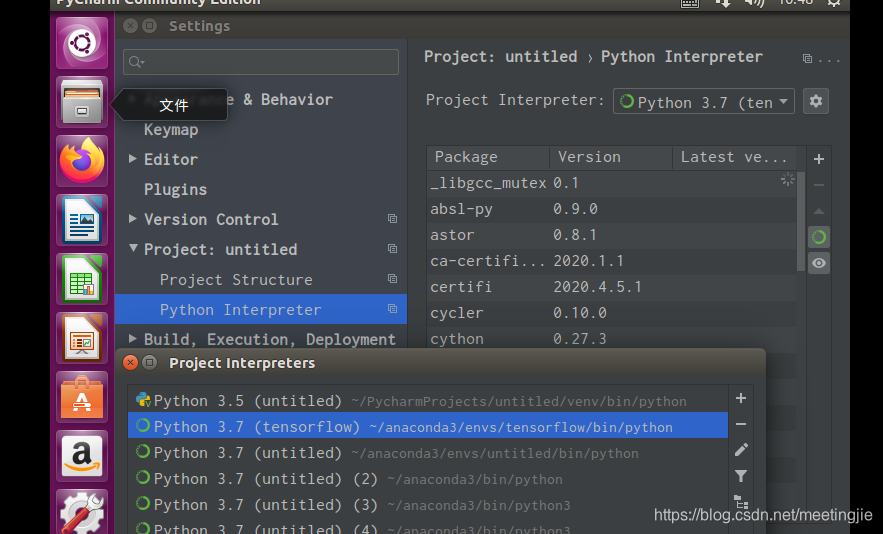Viewport: 883px width, 534px height.
Task: Select Python 3.7 (tensorflow) interpreter row
Action: [x=428, y=426]
